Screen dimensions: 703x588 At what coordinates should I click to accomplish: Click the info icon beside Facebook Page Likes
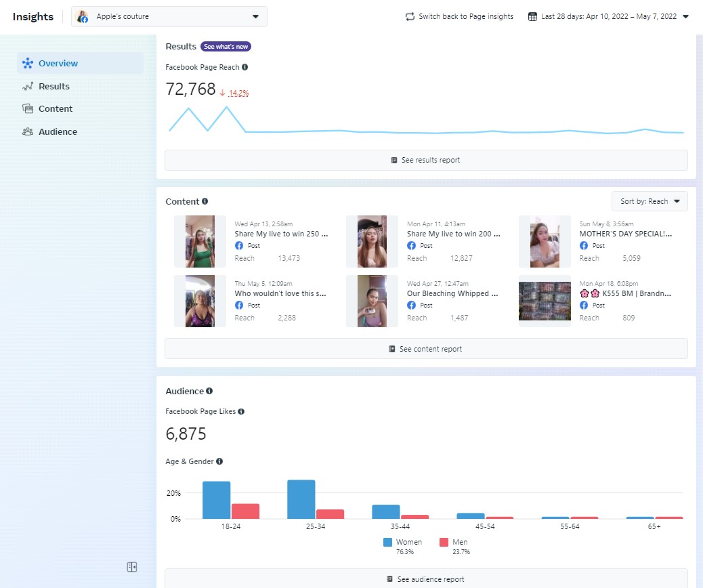pos(241,412)
